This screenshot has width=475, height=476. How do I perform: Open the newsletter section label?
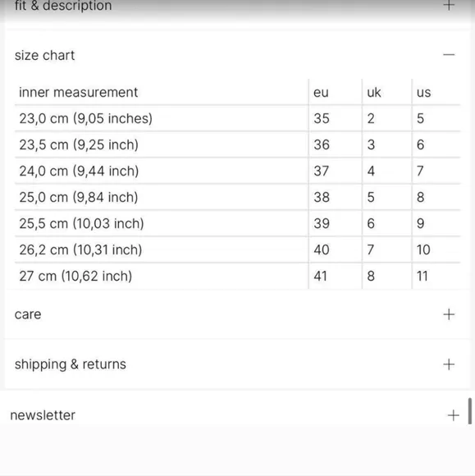(x=43, y=415)
